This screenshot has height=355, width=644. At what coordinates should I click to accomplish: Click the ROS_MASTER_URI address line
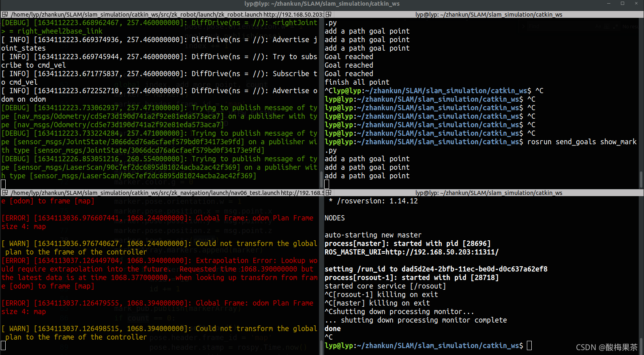(x=412, y=252)
